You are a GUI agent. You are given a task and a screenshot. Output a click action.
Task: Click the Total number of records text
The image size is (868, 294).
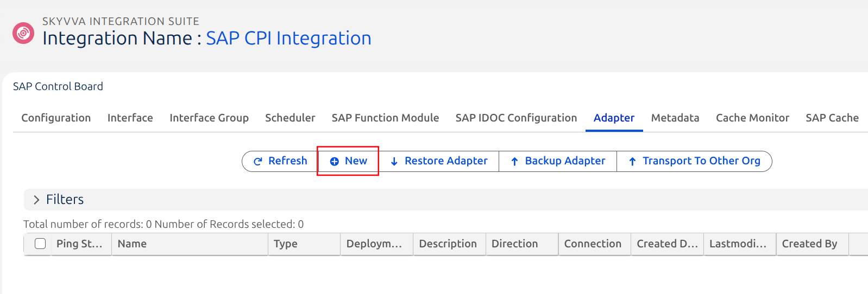point(87,224)
